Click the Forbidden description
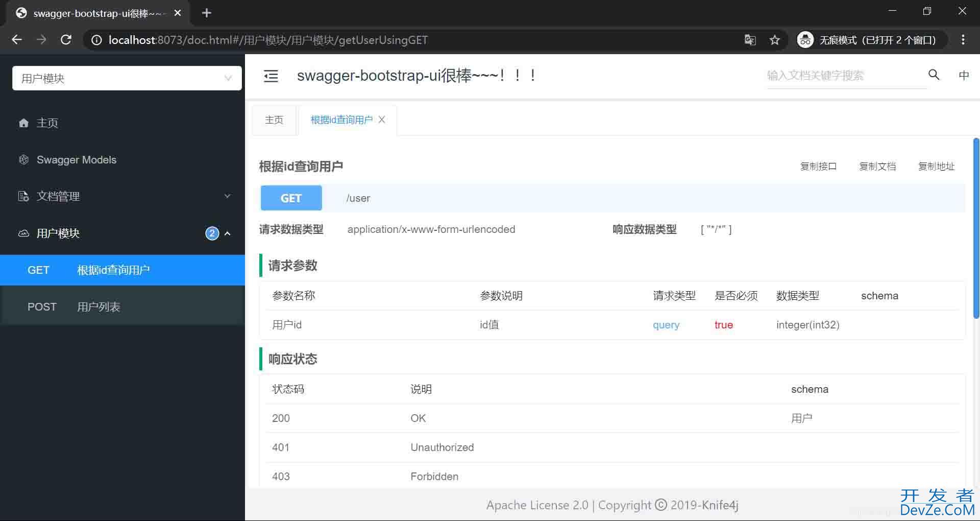The image size is (980, 521). click(x=434, y=477)
